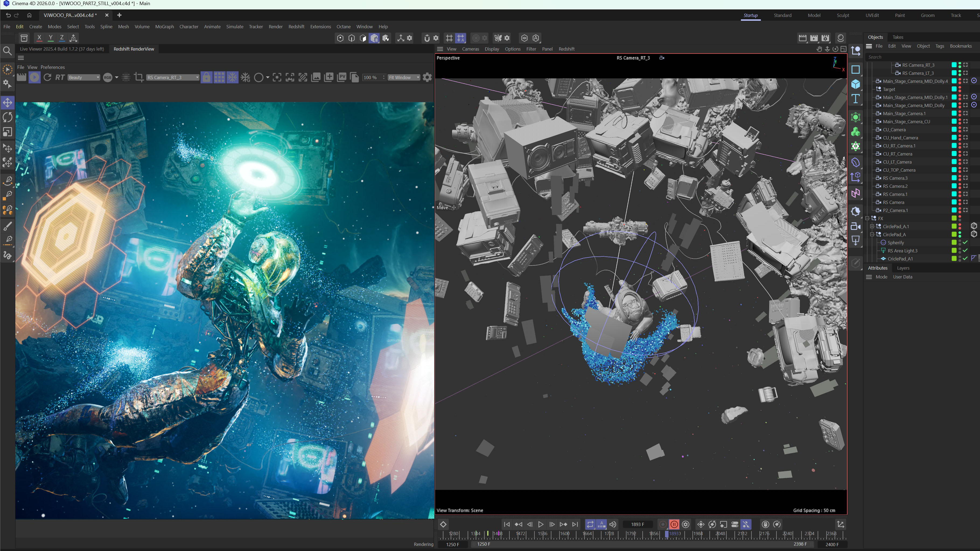
Task: Open the Live Viewer settings gear
Action: [427, 77]
